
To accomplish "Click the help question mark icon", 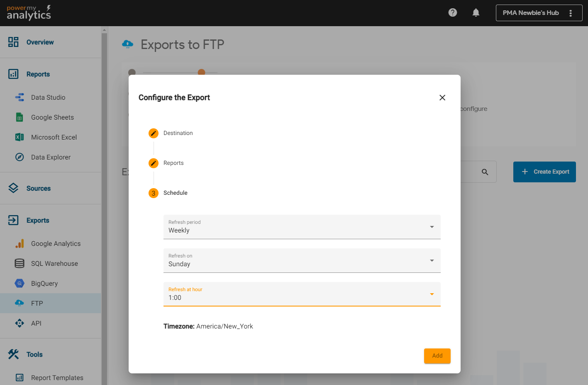I will pos(453,12).
